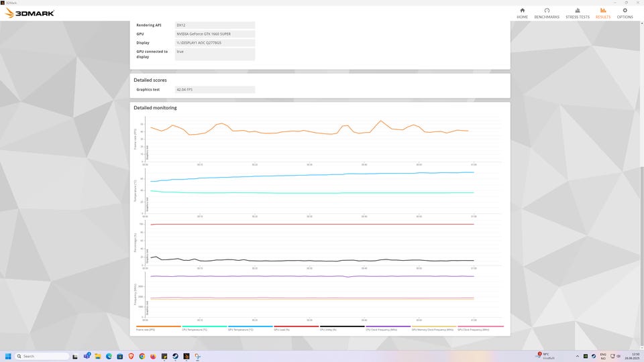Click the 3DMark taskbar icon

tap(186, 356)
